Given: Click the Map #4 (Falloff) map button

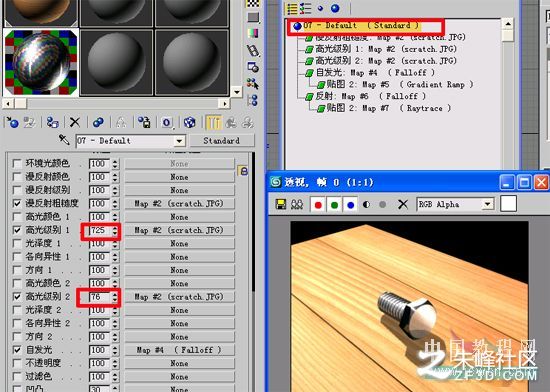Looking at the screenshot, I should [x=179, y=350].
